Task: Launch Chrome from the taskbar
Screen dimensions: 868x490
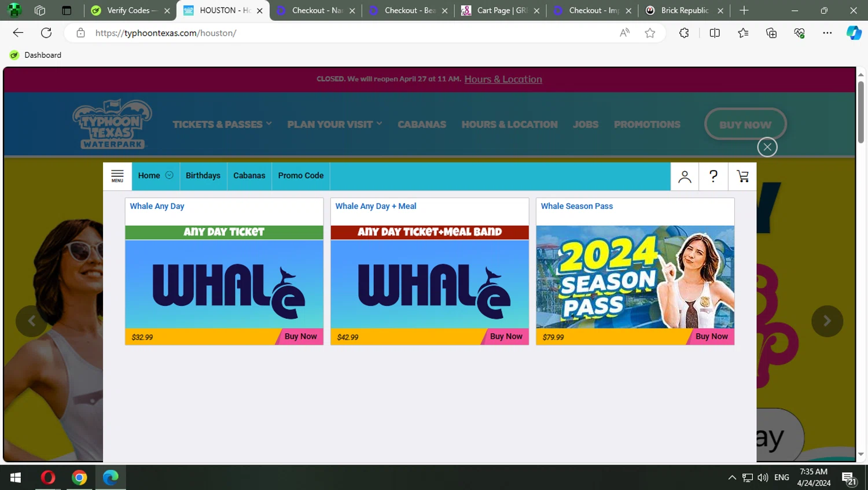Action: coord(79,477)
